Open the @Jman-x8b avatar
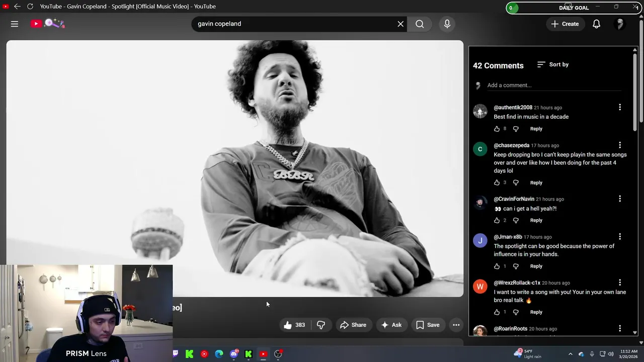 [480, 240]
